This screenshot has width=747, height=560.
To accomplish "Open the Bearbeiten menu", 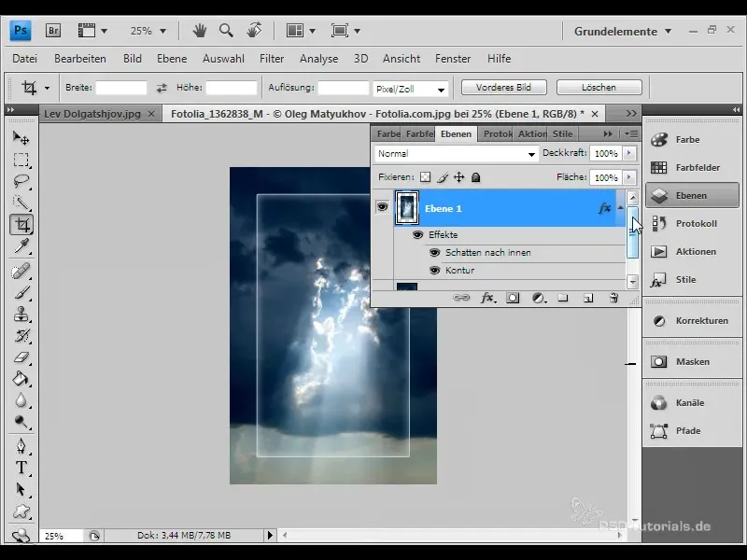I will point(80,59).
